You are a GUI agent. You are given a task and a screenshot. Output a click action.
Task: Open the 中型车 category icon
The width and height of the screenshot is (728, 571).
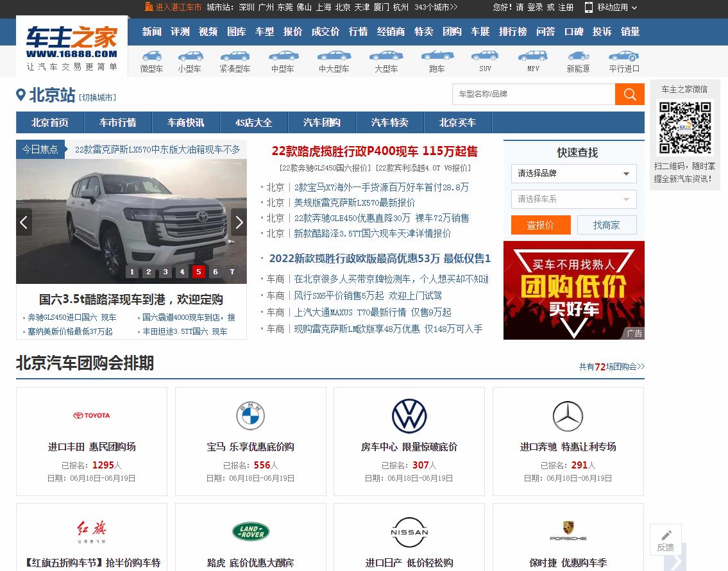tap(283, 56)
